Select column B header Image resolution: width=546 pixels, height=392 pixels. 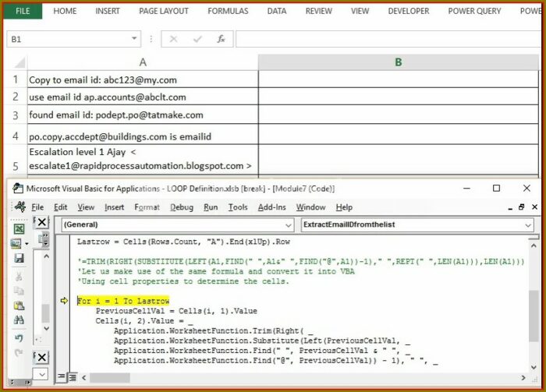[399, 62]
